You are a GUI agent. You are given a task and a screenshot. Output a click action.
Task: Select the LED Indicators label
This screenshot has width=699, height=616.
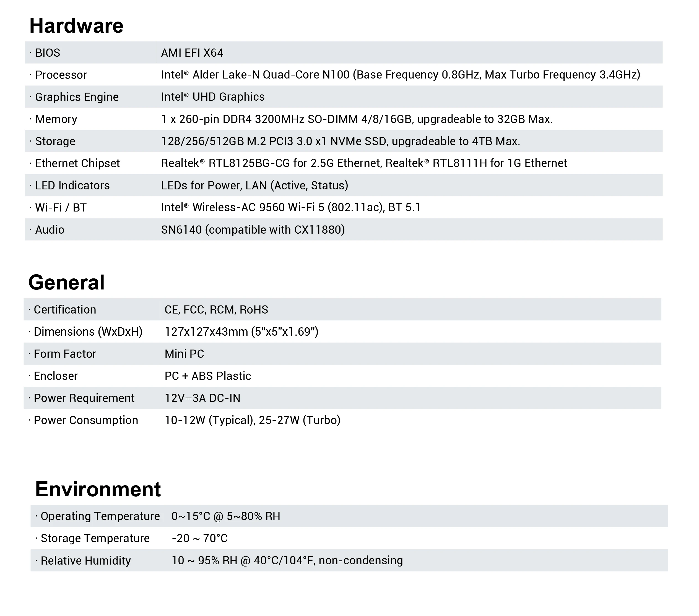click(72, 185)
